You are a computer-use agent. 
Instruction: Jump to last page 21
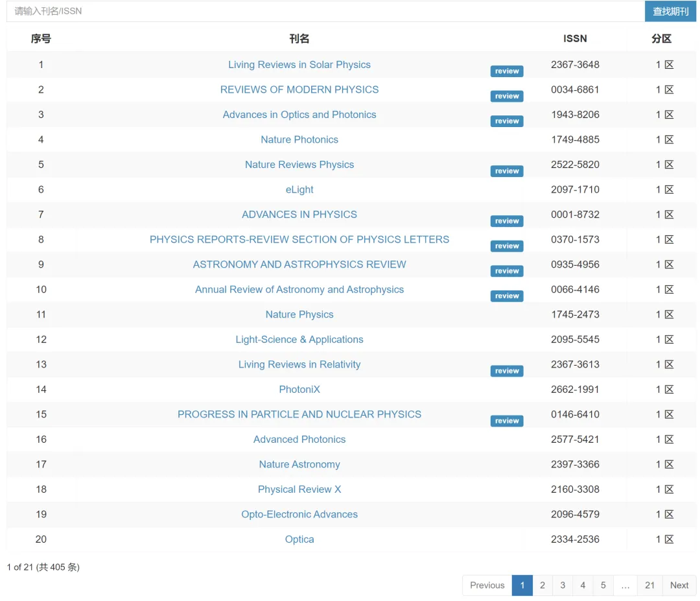point(649,585)
